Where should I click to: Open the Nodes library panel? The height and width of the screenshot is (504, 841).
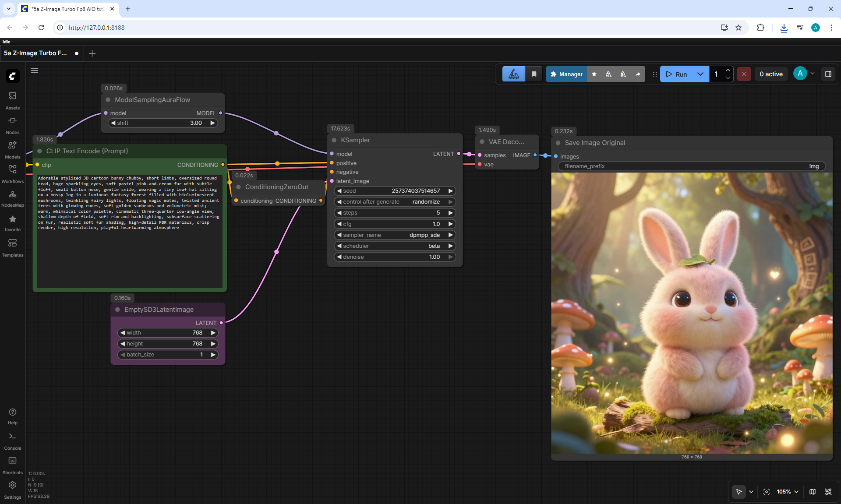12,125
